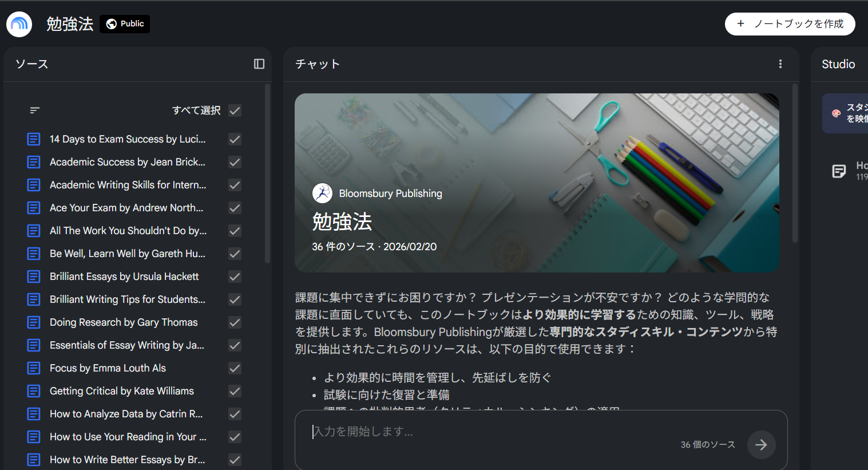Uncheck the Academic Success by Jean Brick source
868x470 pixels.
pyautogui.click(x=235, y=162)
